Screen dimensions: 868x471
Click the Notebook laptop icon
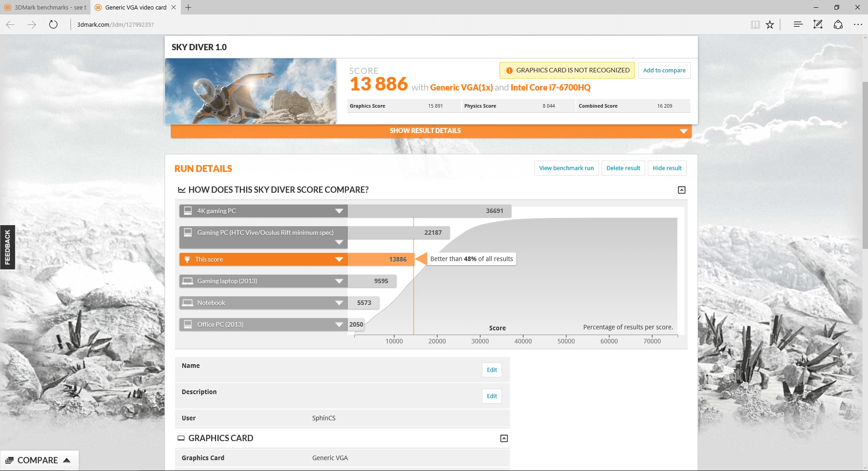(x=187, y=303)
